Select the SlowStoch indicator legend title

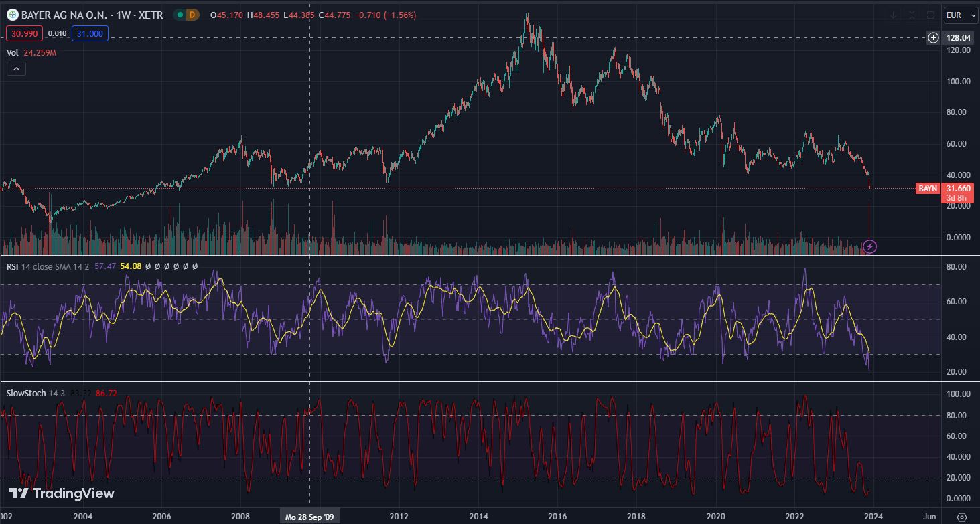tap(26, 393)
